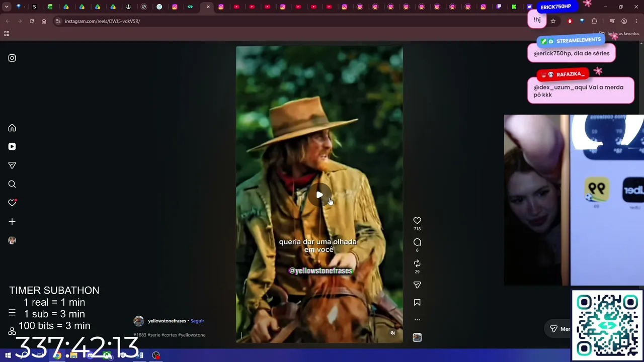Open yellowstonefrases profile name link
Screen dimensions: 644x362
[167, 321]
